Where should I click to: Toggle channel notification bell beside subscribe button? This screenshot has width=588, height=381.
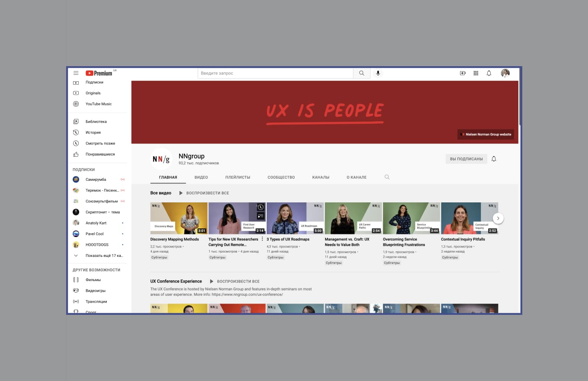494,159
